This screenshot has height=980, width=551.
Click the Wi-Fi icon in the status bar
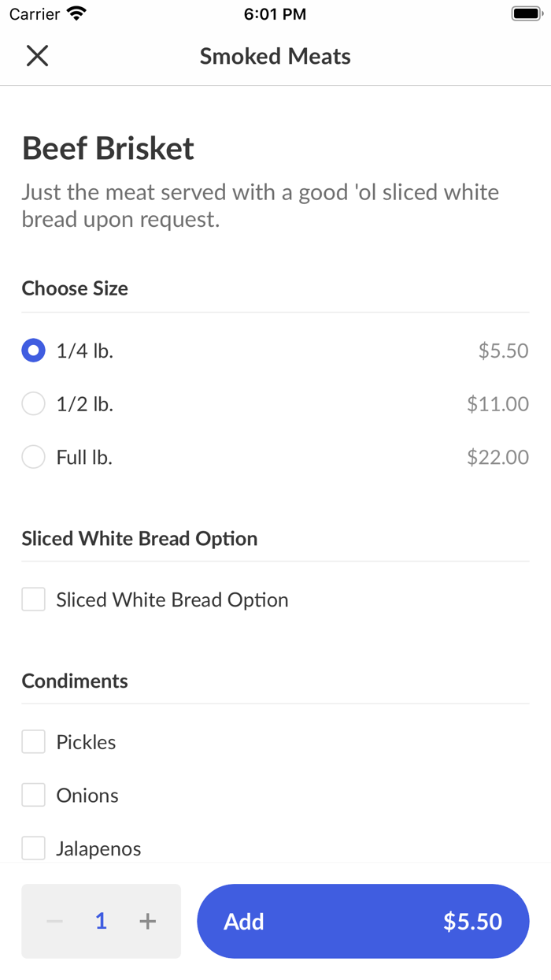[x=76, y=13]
